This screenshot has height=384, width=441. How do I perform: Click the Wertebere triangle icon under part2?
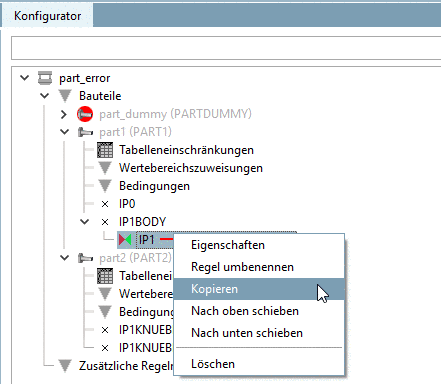105,294
